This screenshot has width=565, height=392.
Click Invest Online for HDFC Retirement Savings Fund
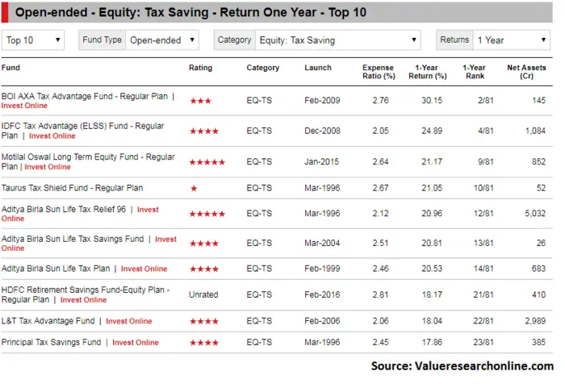point(83,300)
